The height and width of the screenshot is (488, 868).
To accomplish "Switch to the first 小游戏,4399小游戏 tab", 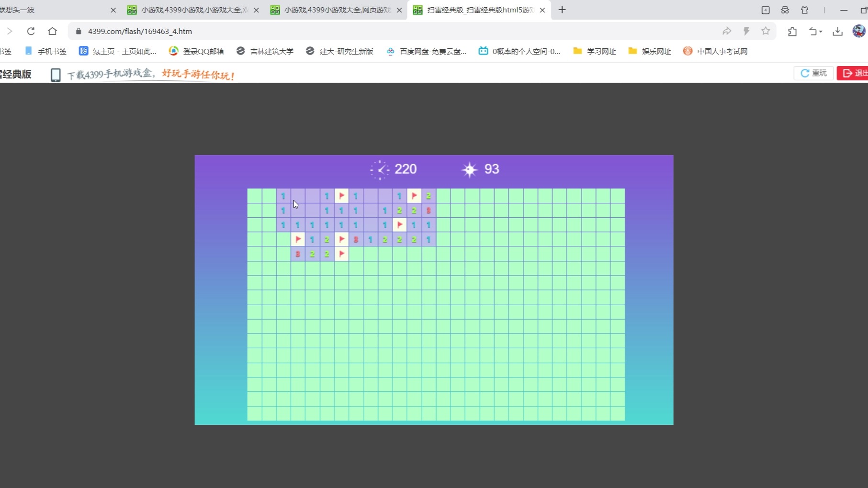I will pyautogui.click(x=193, y=10).
